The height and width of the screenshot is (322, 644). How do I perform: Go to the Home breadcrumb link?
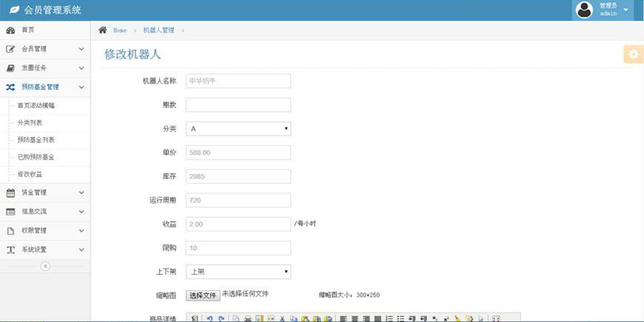pos(120,30)
